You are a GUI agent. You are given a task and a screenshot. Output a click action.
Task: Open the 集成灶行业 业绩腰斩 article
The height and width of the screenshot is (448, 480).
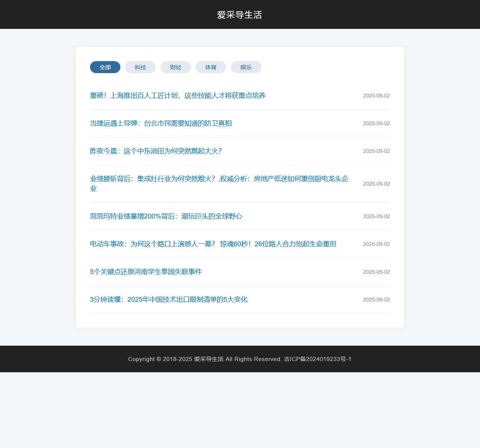[x=219, y=179]
